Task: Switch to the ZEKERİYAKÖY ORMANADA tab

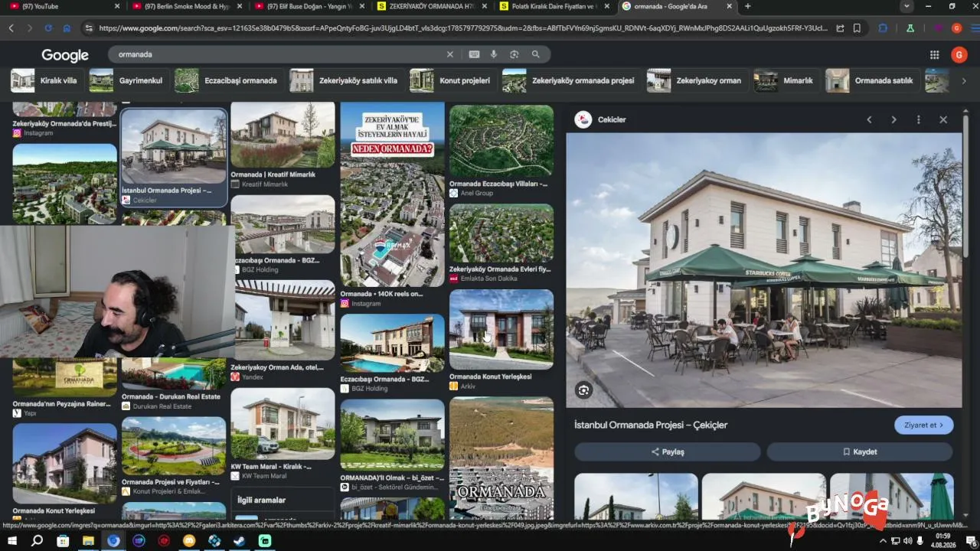Action: click(x=432, y=6)
